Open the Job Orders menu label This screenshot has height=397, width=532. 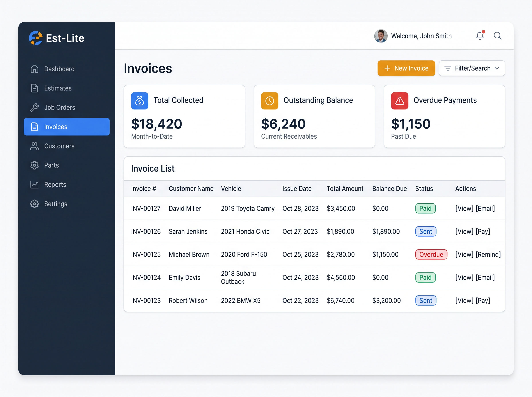click(x=60, y=107)
